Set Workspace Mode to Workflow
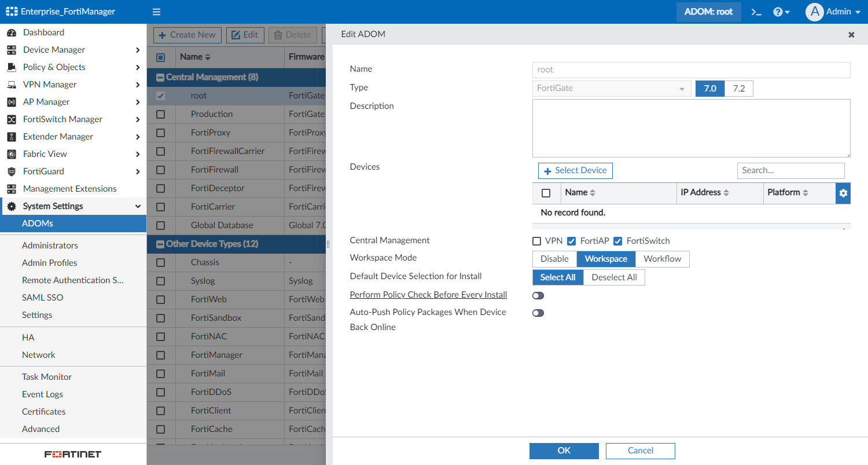The image size is (868, 465). pos(663,259)
